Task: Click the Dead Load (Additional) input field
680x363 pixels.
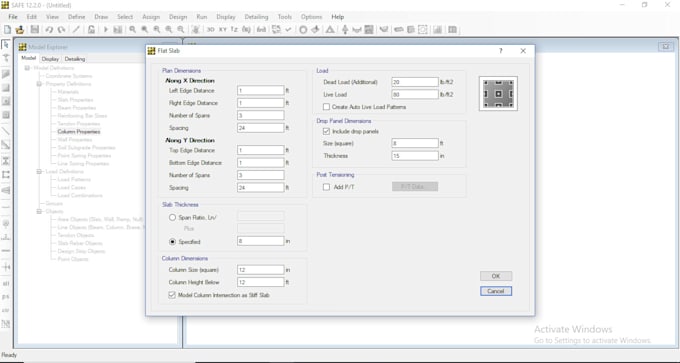Action: (x=415, y=82)
